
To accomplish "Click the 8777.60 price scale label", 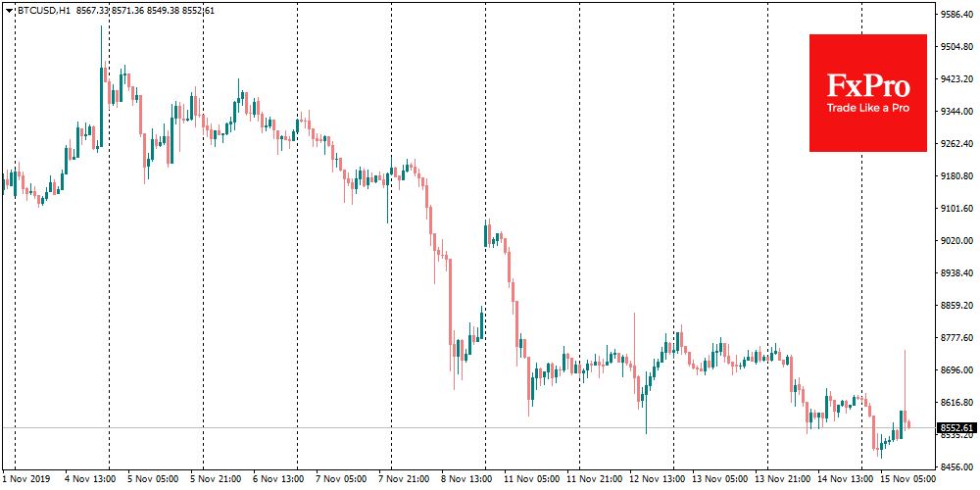I will tap(957, 337).
